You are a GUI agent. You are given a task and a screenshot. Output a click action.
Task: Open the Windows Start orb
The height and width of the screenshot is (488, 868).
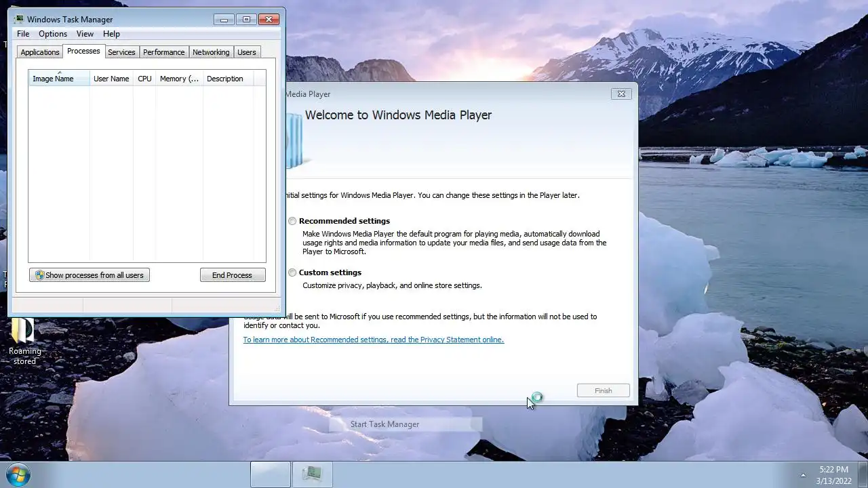(x=18, y=474)
